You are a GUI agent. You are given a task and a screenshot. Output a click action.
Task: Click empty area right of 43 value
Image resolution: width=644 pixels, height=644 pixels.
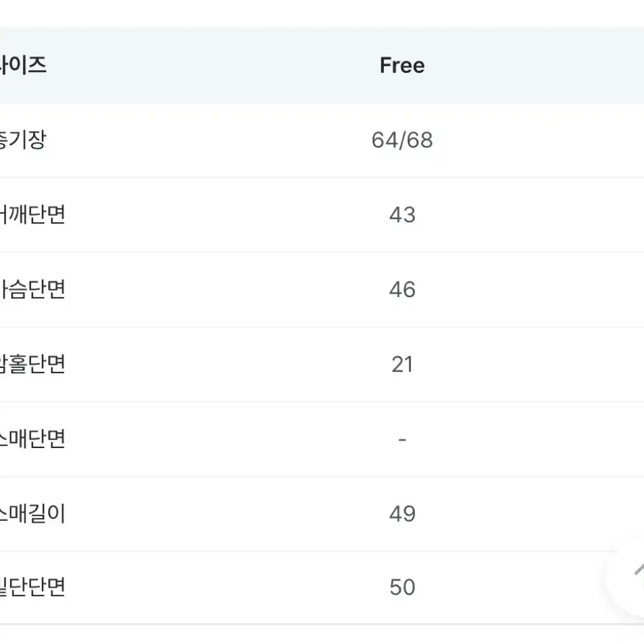coord(529,215)
